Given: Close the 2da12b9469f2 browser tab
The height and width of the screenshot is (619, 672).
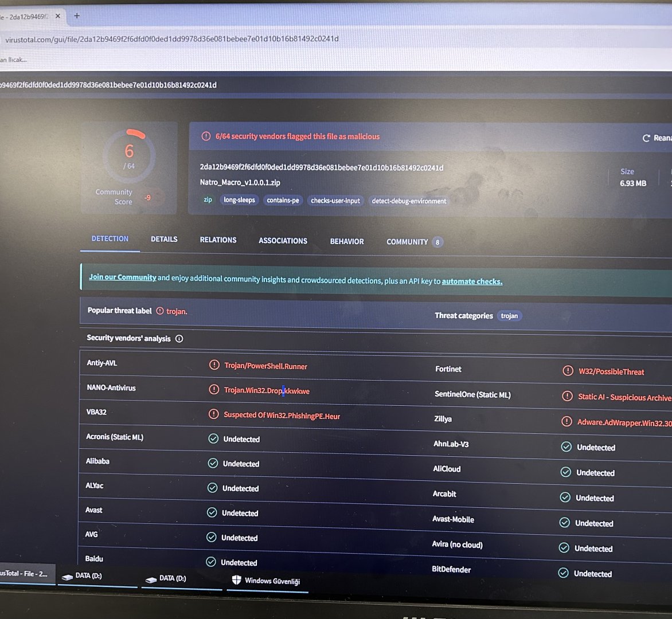Looking at the screenshot, I should click(58, 16).
